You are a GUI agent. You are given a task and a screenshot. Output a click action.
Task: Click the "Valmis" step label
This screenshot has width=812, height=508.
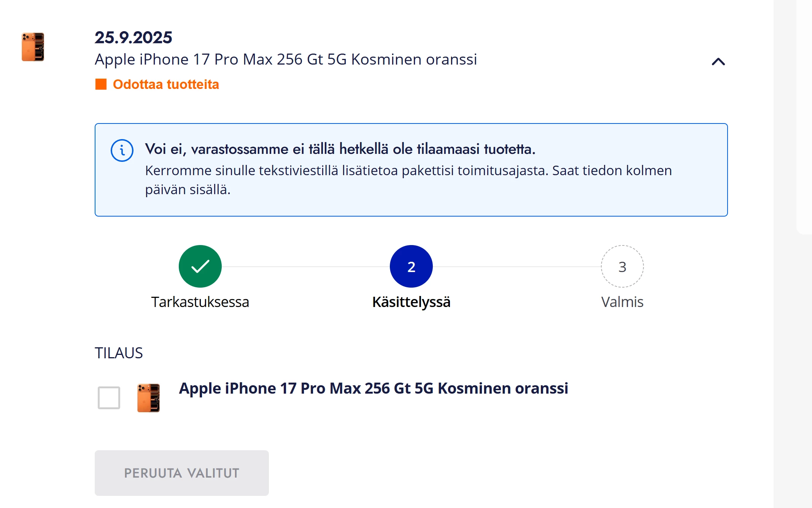[x=622, y=302]
